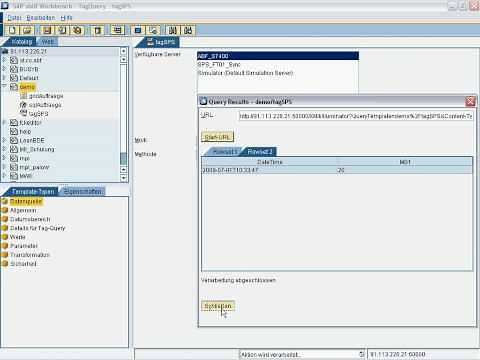The width and height of the screenshot is (480, 360).
Task: Switch to the Eigenschaften tab
Action: 83,192
